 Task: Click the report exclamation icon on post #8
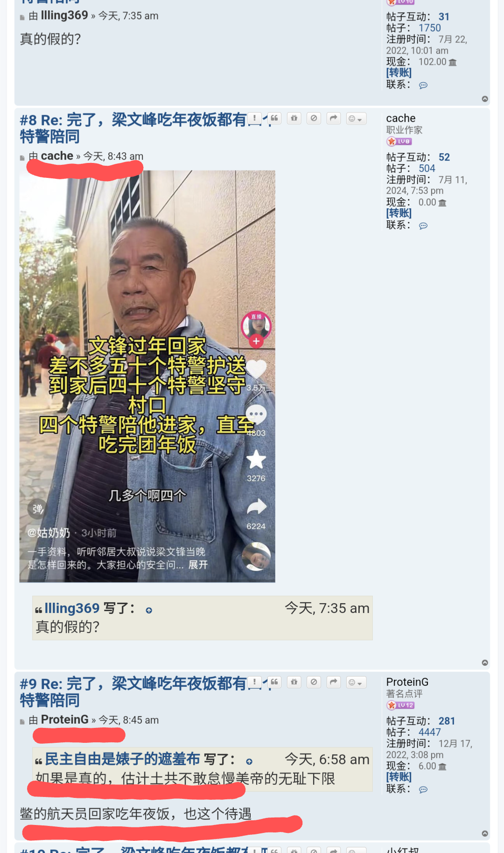254,119
